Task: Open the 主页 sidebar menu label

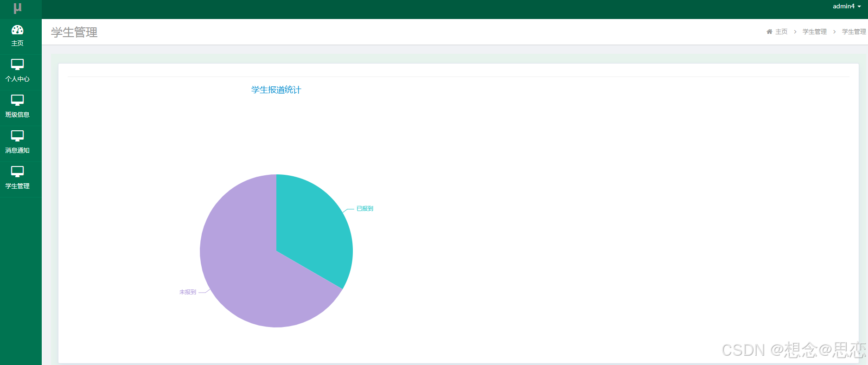Action: [17, 43]
